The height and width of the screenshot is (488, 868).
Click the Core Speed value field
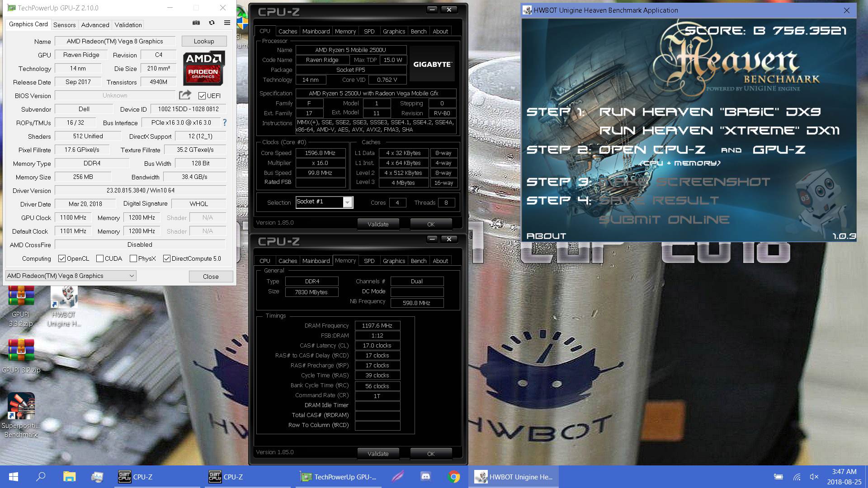tap(321, 153)
